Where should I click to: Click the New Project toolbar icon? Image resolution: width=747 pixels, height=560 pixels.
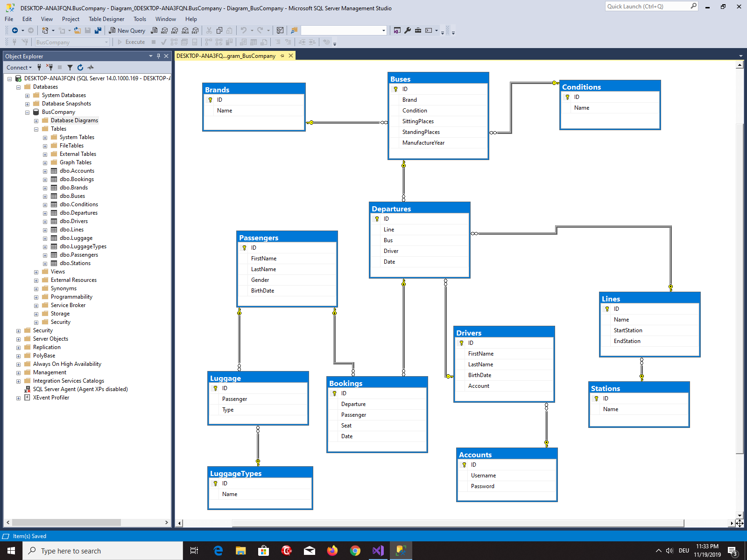(x=45, y=30)
